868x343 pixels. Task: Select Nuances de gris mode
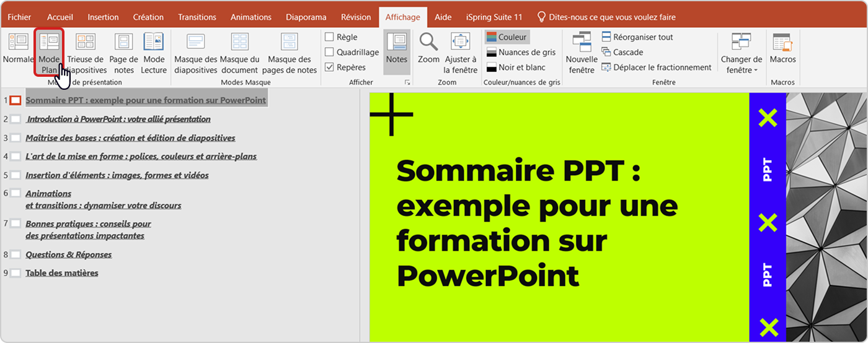point(521,52)
